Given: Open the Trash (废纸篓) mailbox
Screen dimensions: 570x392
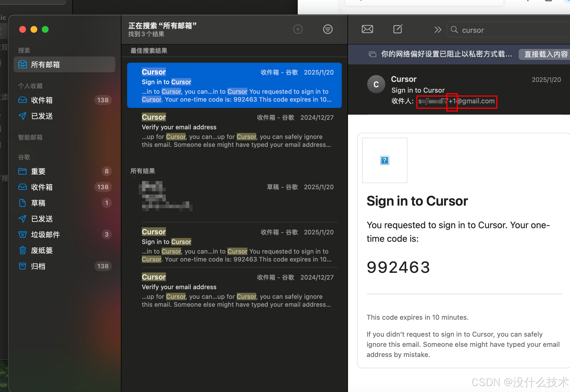Looking at the screenshot, I should [42, 251].
